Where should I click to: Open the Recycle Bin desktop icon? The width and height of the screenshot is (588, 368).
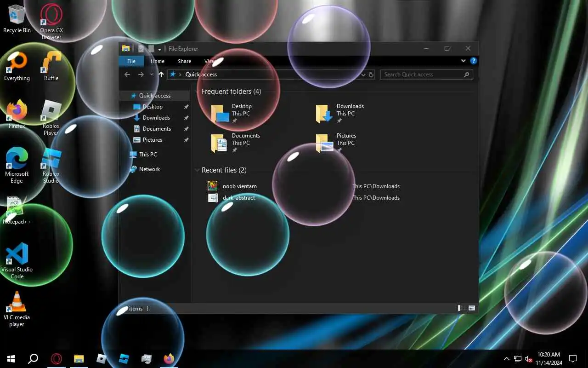[x=17, y=18]
